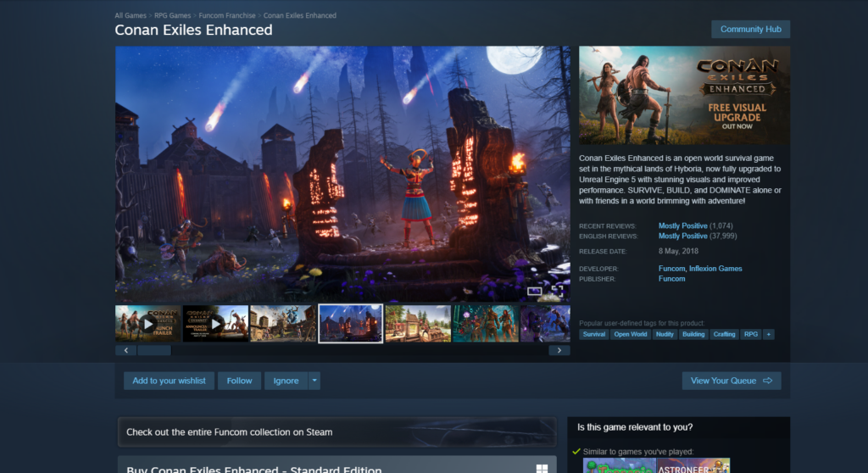868x473 pixels.
Task: Click the Windows platform icon
Action: 542,469
